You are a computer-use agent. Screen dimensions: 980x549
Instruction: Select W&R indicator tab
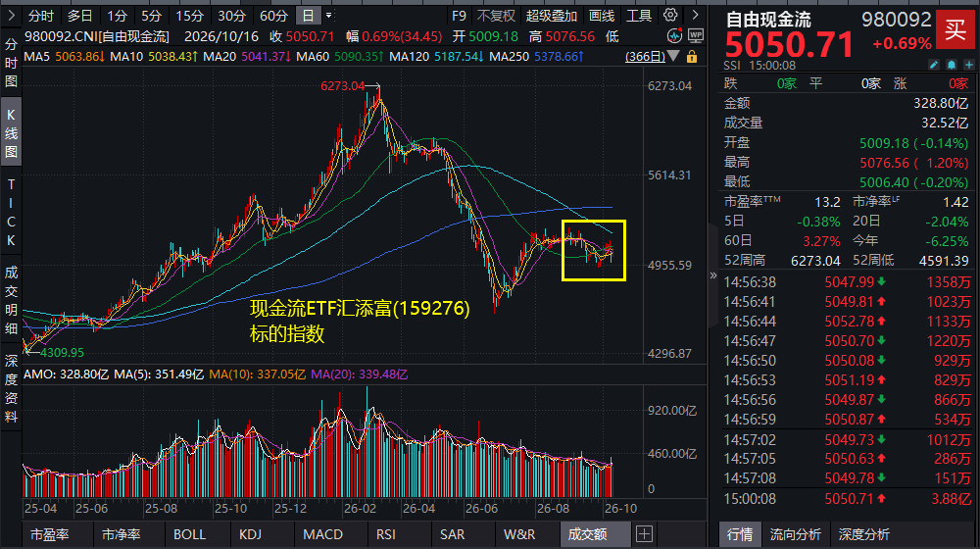[x=519, y=534]
